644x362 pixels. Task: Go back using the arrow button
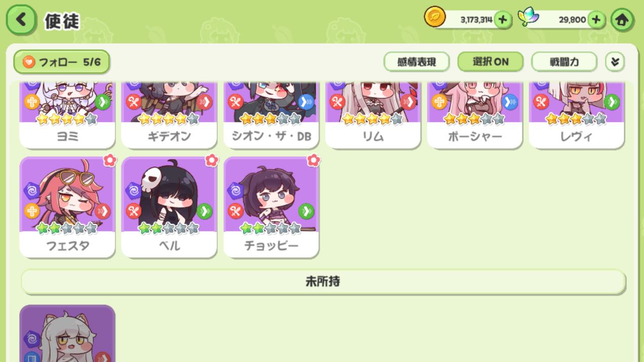click(x=21, y=20)
